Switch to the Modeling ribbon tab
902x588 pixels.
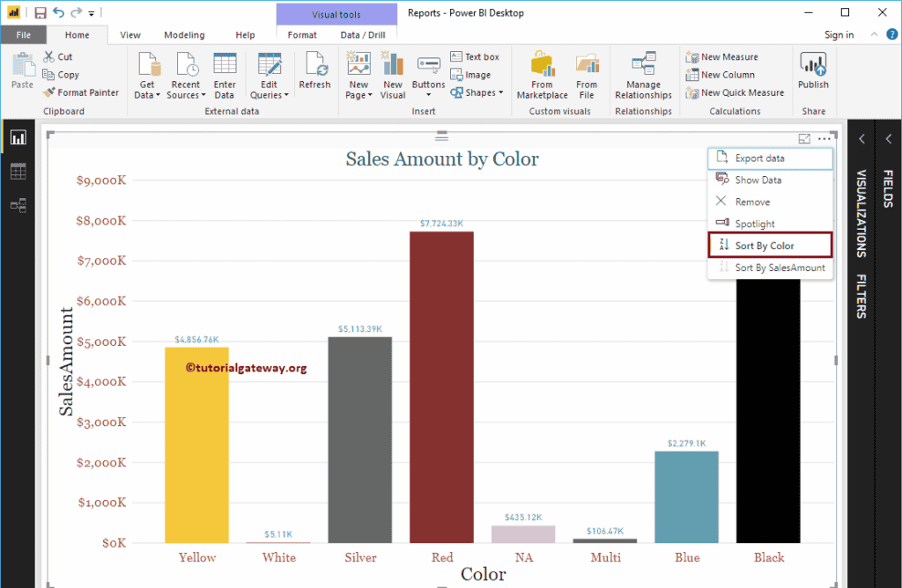pos(184,35)
